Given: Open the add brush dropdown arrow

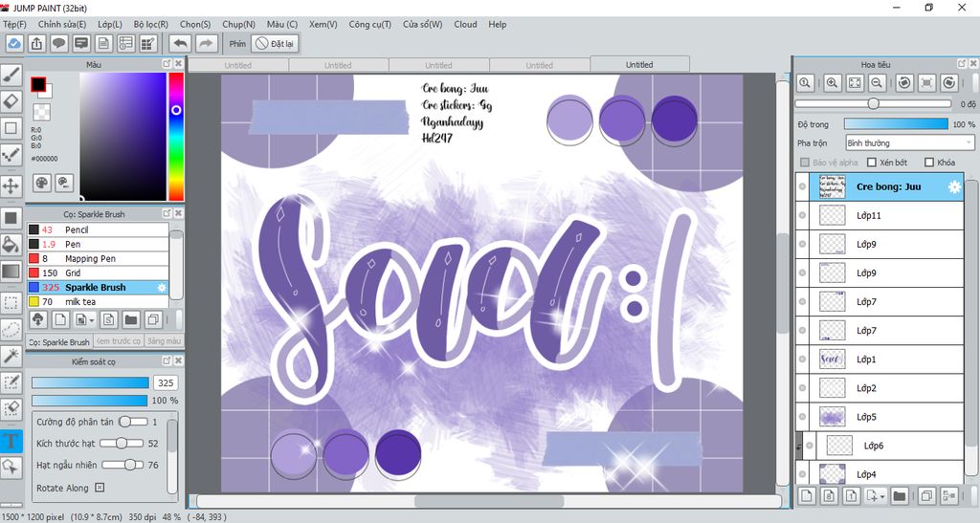Looking at the screenshot, I should point(92,320).
